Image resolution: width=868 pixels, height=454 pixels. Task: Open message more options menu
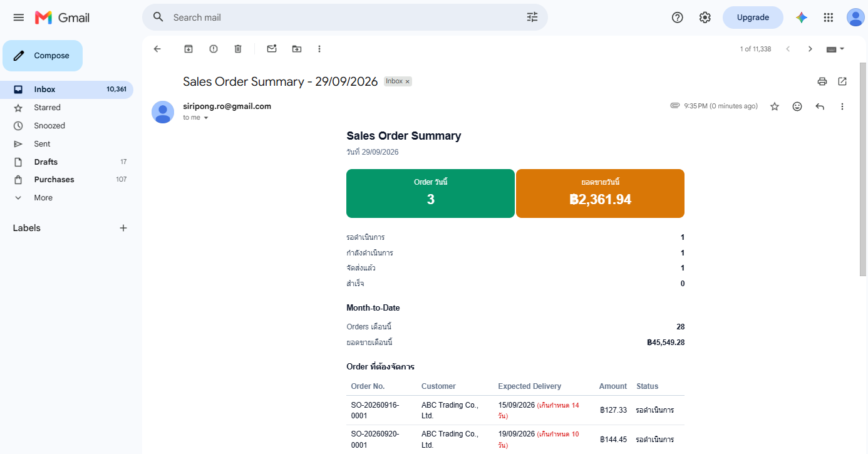(842, 106)
